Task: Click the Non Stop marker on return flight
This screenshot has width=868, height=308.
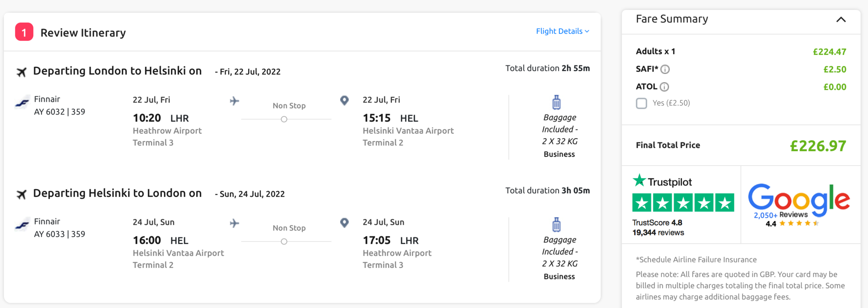Action: 284,242
